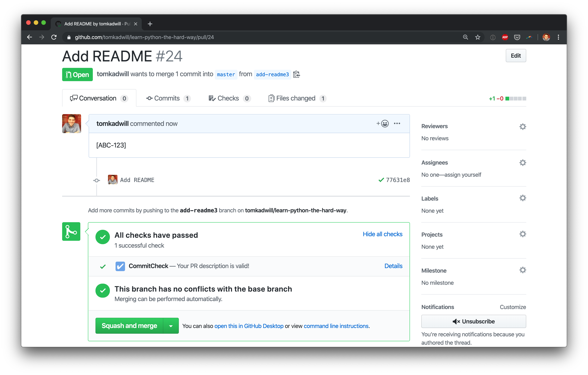Click the green commit status checkmark
Screen dimensions: 588x375
pyautogui.click(x=381, y=180)
